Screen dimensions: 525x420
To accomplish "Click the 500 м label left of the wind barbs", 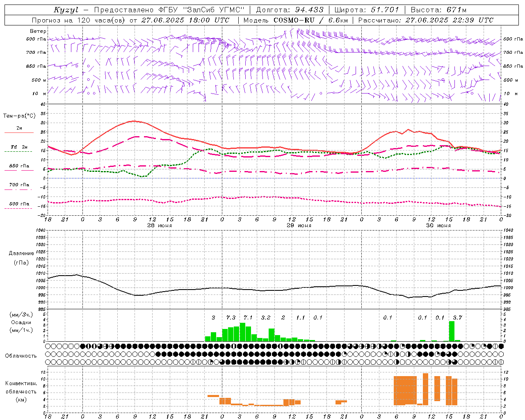I will coord(39,80).
